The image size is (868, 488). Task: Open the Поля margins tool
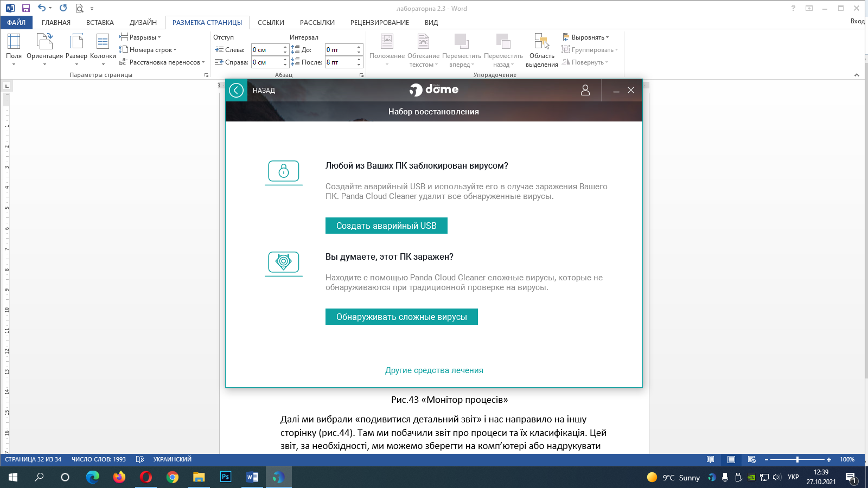14,49
